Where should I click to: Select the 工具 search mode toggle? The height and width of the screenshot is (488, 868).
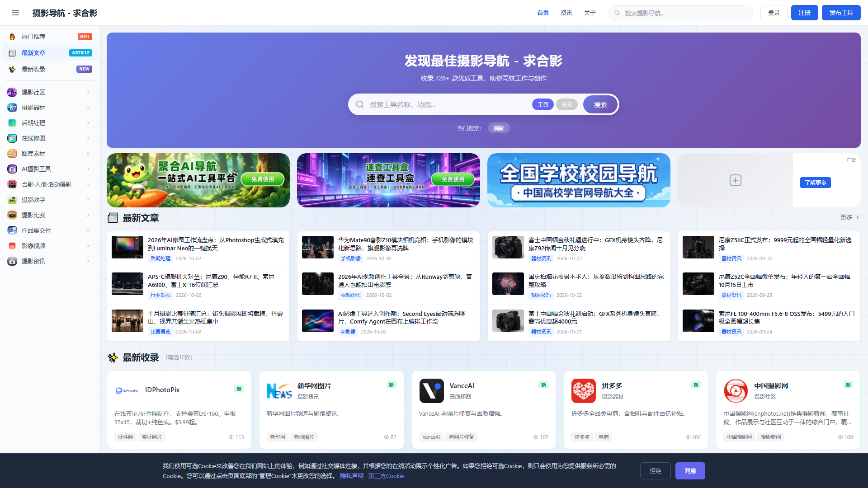543,105
